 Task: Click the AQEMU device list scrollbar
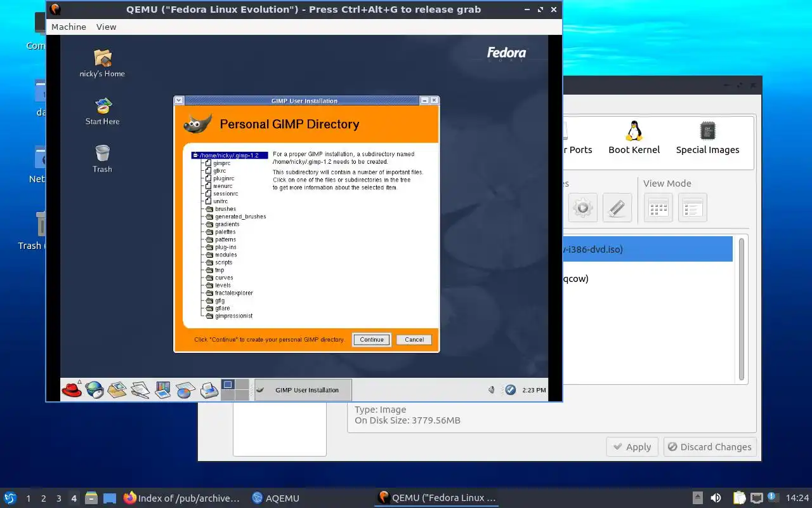coord(741,309)
